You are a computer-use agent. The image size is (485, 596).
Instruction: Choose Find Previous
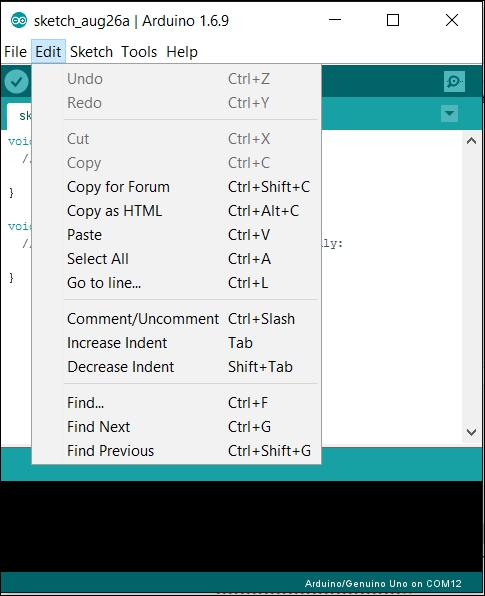pyautogui.click(x=176, y=451)
